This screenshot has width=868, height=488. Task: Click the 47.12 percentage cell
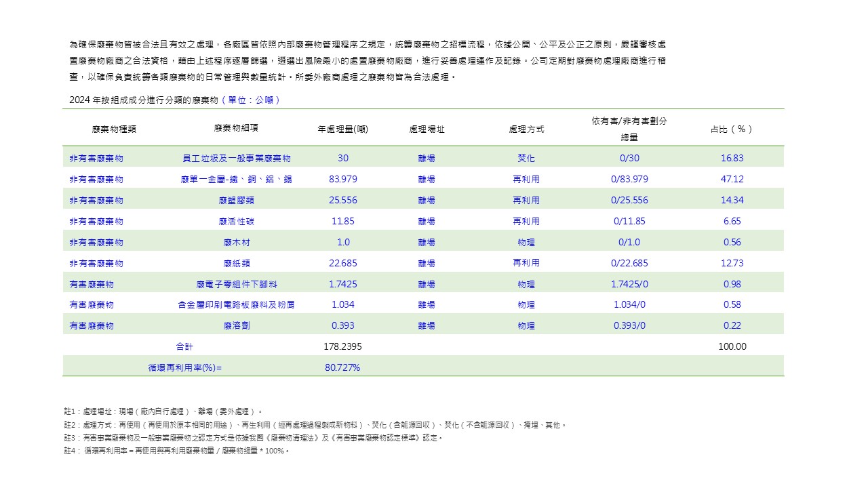tap(732, 180)
